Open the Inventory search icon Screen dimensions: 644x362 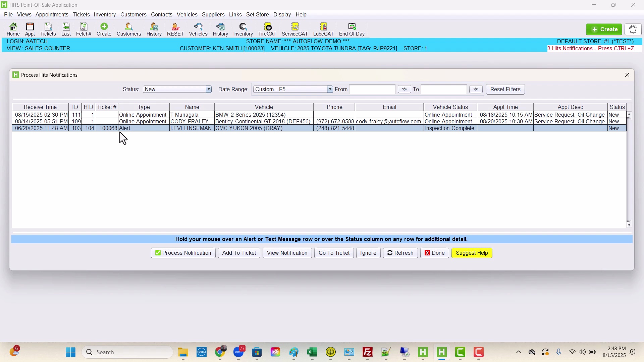point(243,29)
